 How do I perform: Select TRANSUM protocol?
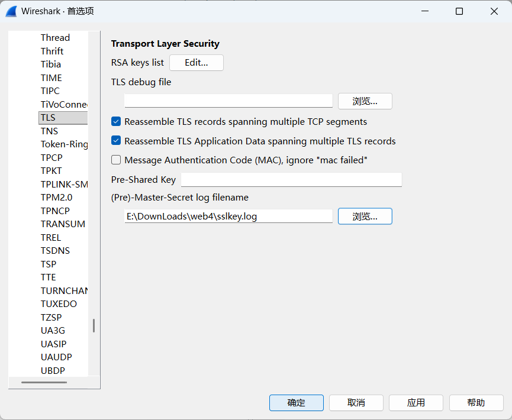click(63, 224)
